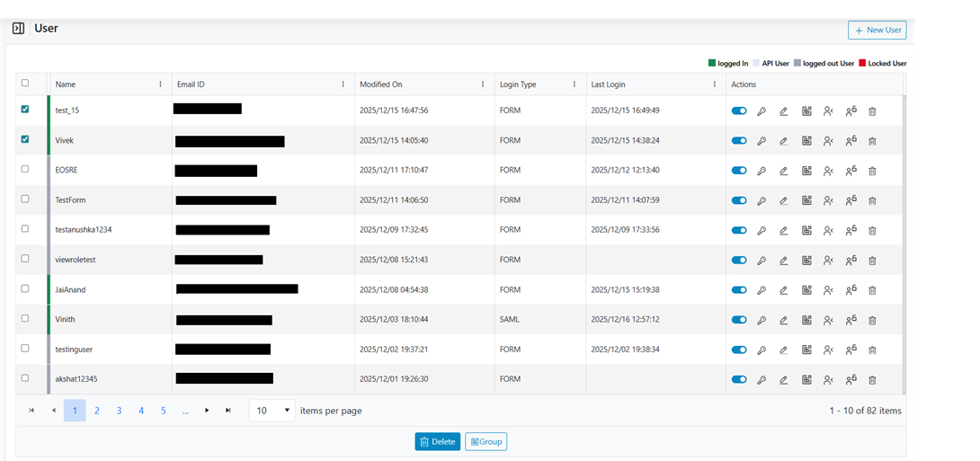Click the trash icon in akshat12345 row
The width and height of the screenshot is (980, 461).
[x=872, y=380]
